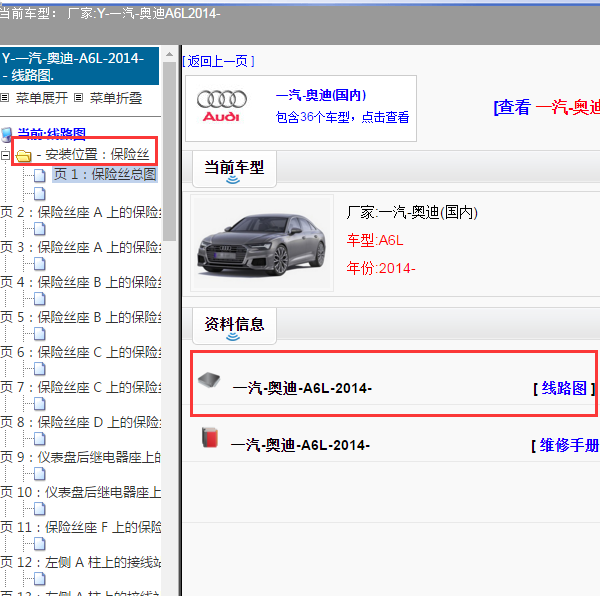Open 页 3:保险丝座 A entry

point(80,248)
